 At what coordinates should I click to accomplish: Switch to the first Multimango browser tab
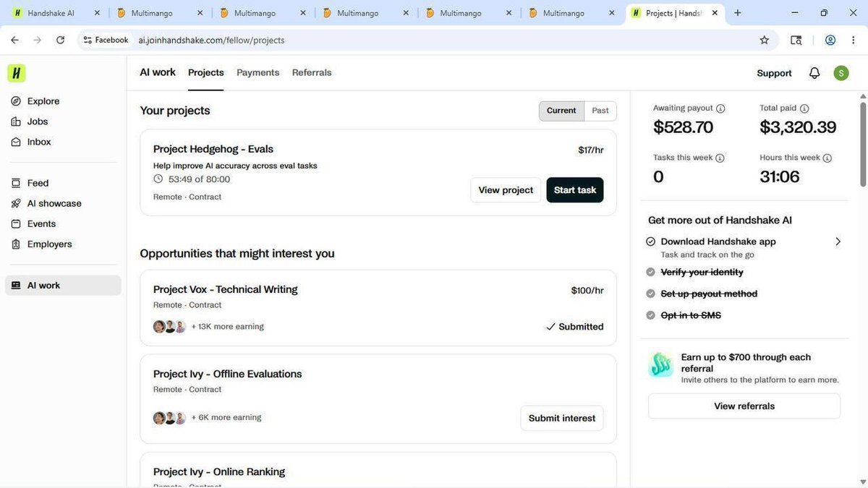(161, 13)
